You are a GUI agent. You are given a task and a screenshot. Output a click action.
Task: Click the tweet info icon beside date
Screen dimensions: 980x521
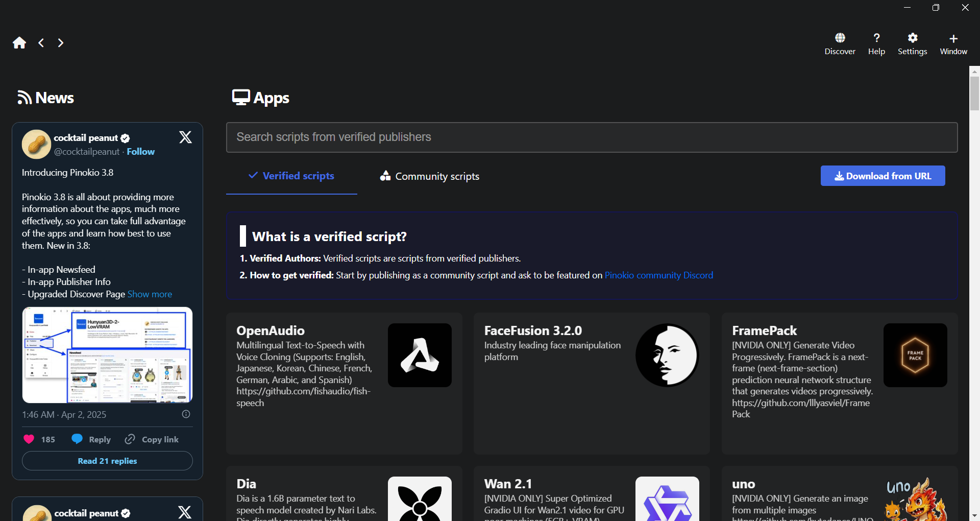[186, 414]
